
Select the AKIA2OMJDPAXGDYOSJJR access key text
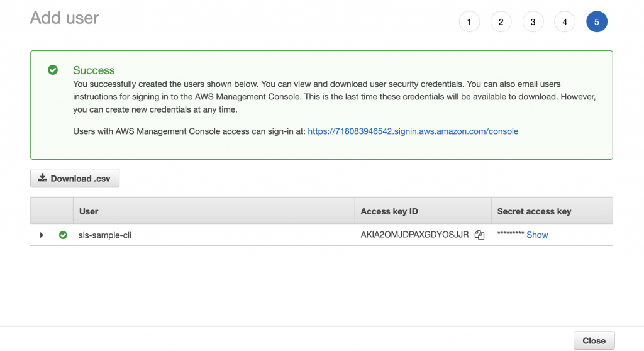point(414,234)
